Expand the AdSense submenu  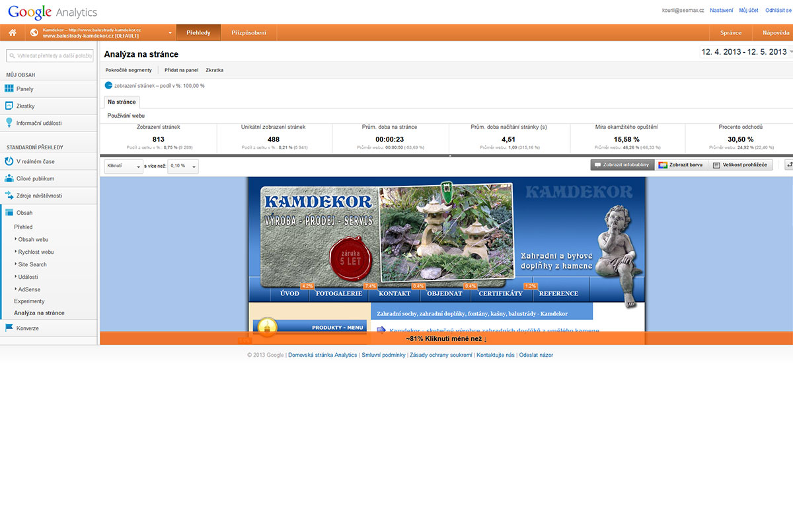(28, 289)
